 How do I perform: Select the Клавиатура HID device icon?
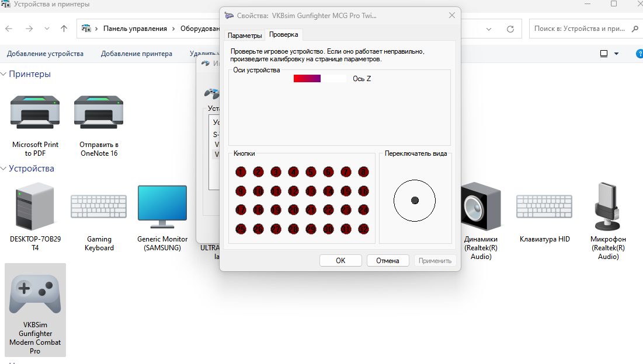pyautogui.click(x=544, y=206)
